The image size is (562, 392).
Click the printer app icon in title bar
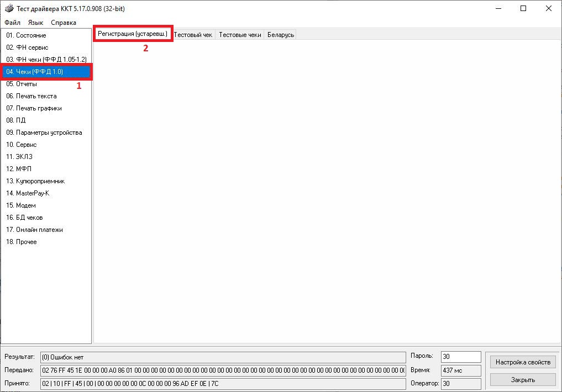pyautogui.click(x=9, y=9)
